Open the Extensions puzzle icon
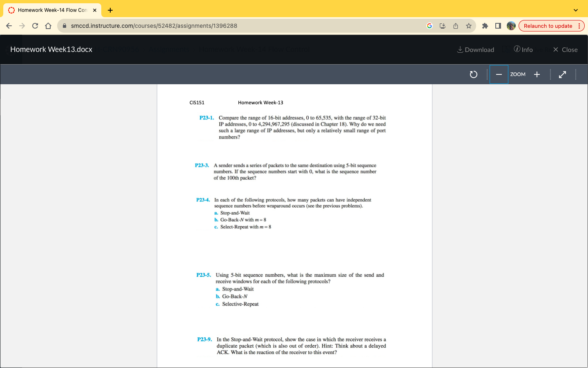The width and height of the screenshot is (588, 368). click(x=485, y=25)
